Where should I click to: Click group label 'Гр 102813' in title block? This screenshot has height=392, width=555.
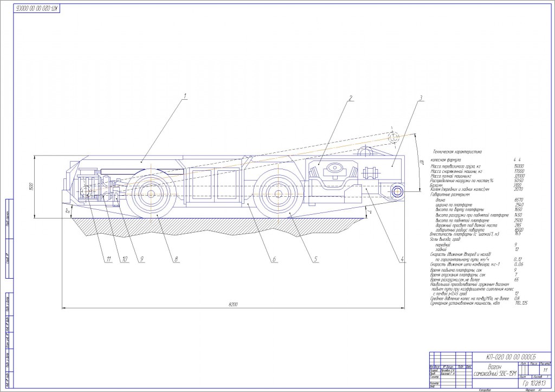click(534, 383)
